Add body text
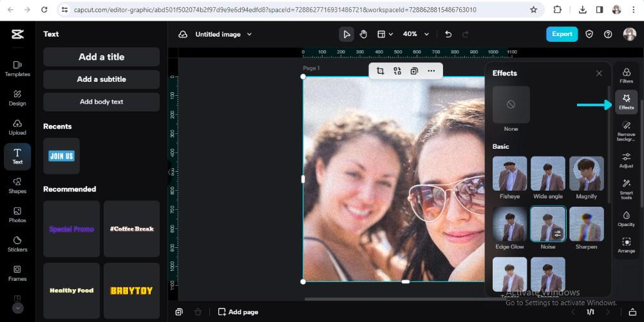This screenshot has height=322, width=644. point(102,102)
